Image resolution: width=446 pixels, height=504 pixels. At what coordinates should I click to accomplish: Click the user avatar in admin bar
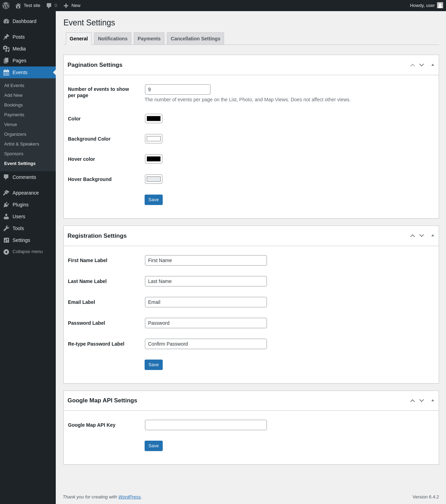pyautogui.click(x=440, y=5)
